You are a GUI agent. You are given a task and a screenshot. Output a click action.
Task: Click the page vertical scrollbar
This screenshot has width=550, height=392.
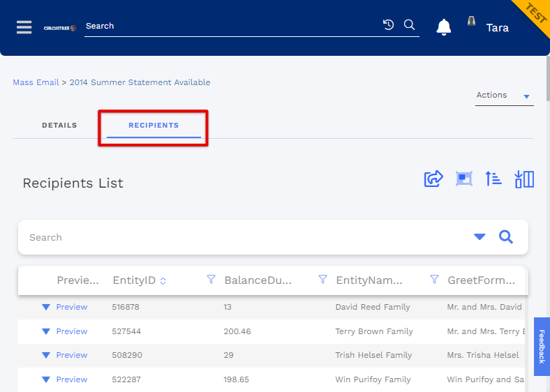pos(548,79)
